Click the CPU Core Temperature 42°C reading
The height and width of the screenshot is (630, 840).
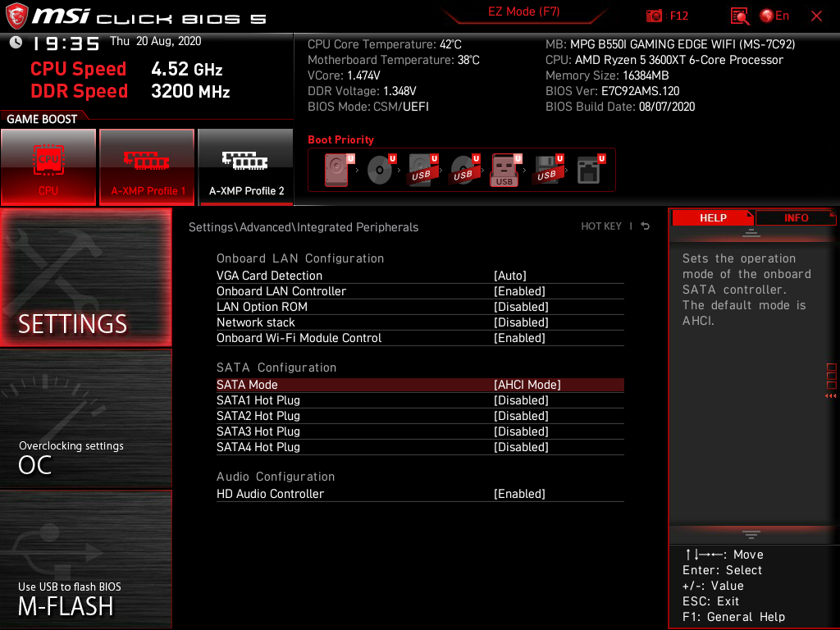[384, 44]
